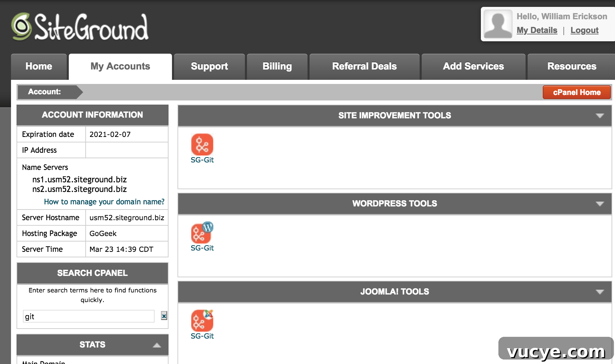Click the IP Address row label
The height and width of the screenshot is (364, 615).
tap(39, 150)
